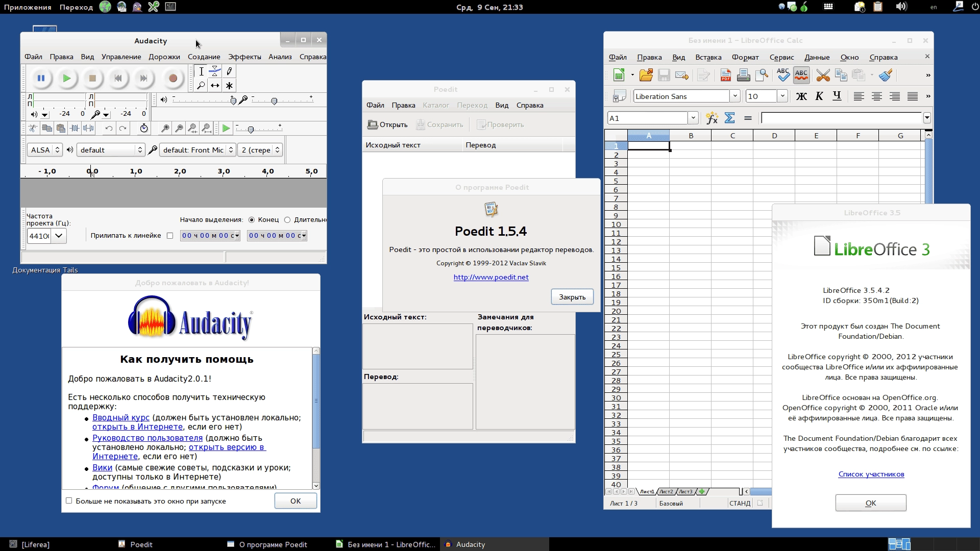
Task: Open the 'Вид' menu in Poedit
Action: coord(502,106)
